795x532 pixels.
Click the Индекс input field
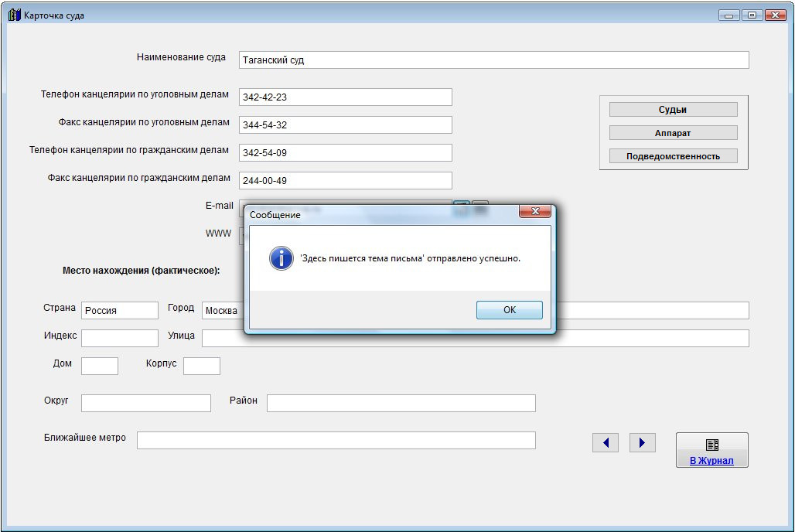coord(120,338)
